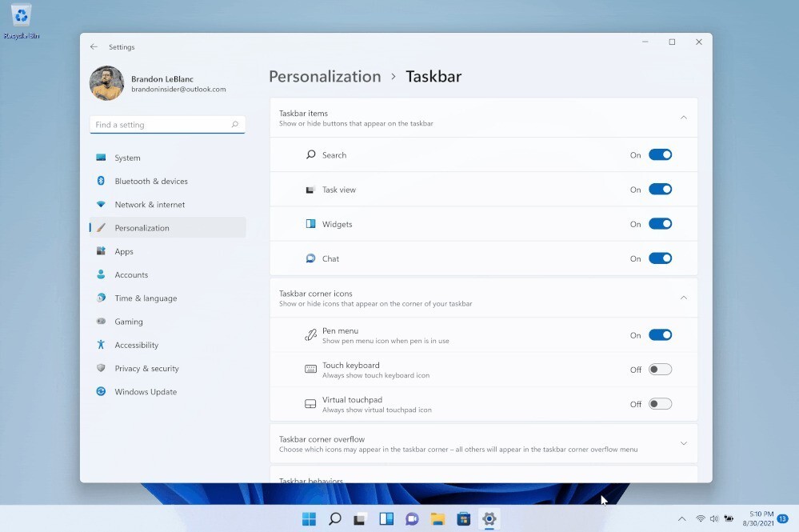Viewport: 799px width, 532px height.
Task: Collapse the Taskbar items section
Action: point(683,118)
